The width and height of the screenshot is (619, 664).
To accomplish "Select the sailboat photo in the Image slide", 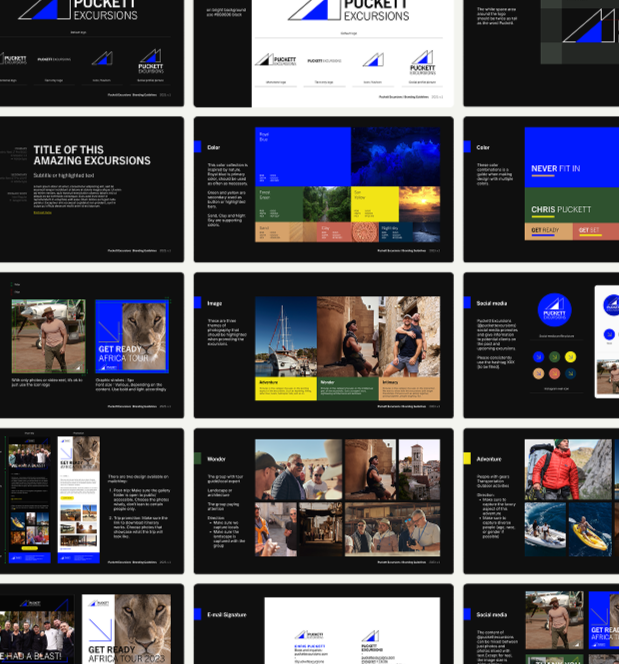I will pyautogui.click(x=286, y=337).
